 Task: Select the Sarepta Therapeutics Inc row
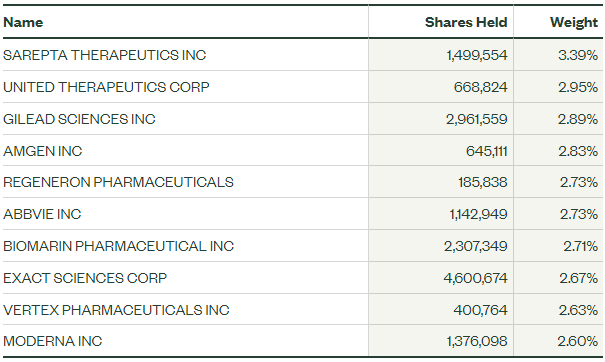coord(302,55)
